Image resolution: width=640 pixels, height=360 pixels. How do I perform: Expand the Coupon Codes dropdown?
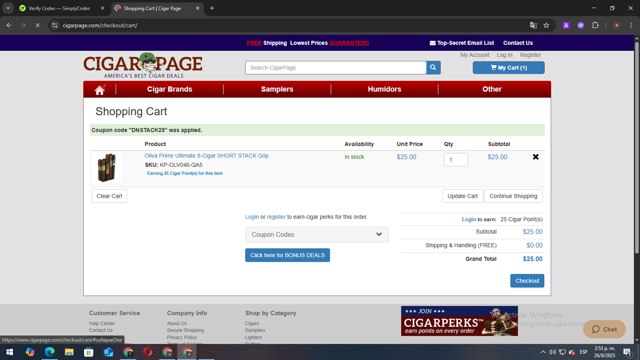click(317, 235)
